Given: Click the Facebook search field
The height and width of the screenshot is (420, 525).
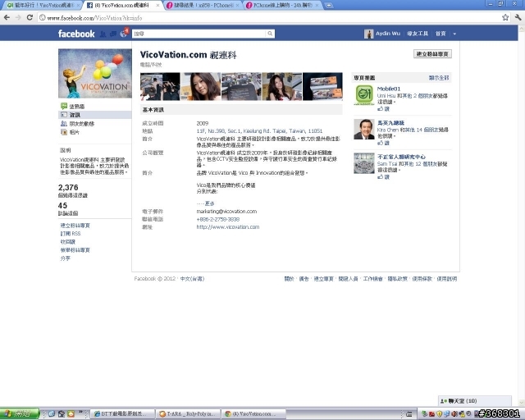Looking at the screenshot, I should pyautogui.click(x=199, y=34).
